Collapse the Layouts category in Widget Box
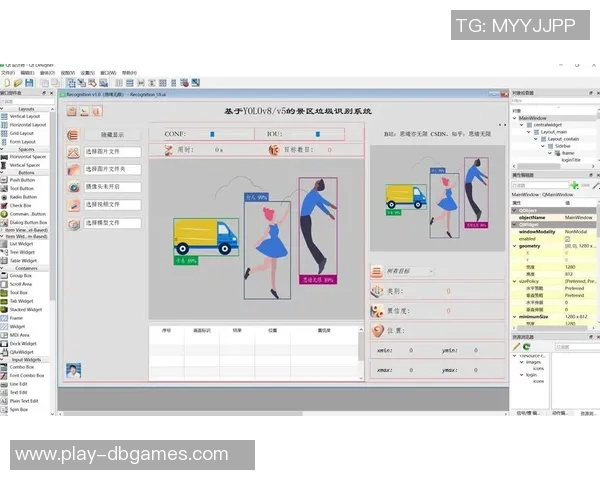This screenshot has width=600, height=480. click(2, 109)
